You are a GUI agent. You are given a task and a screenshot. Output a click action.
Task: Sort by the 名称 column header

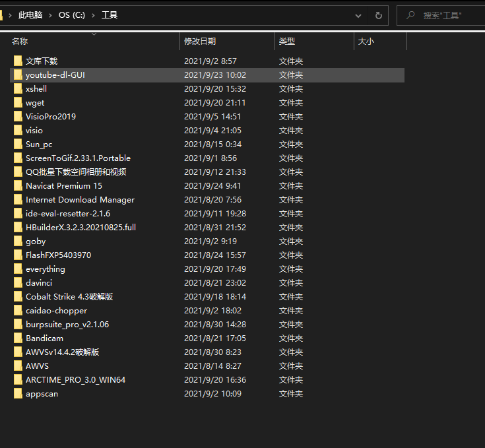(20, 41)
